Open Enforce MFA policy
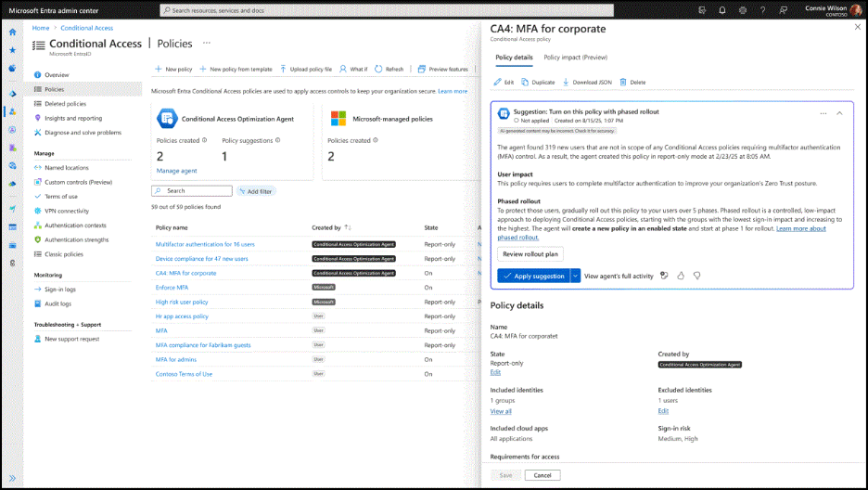This screenshot has width=868, height=490. pos(172,288)
